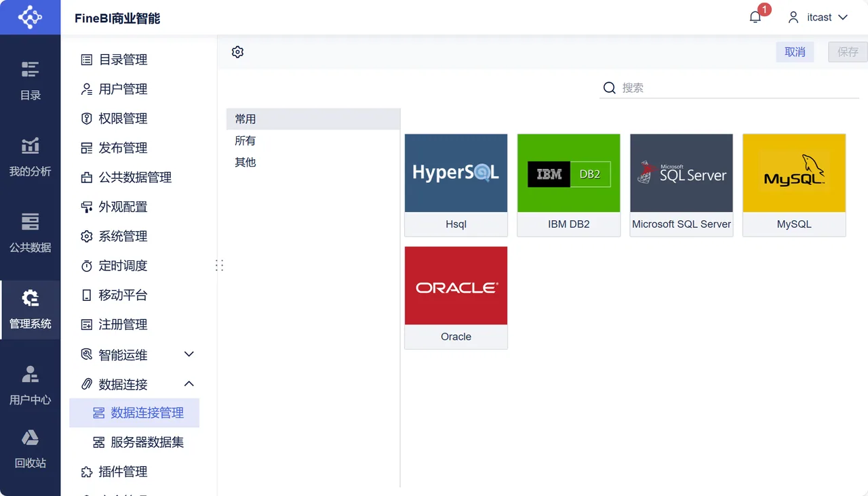
Task: Open 公共数据 in left sidebar
Action: pos(30,233)
